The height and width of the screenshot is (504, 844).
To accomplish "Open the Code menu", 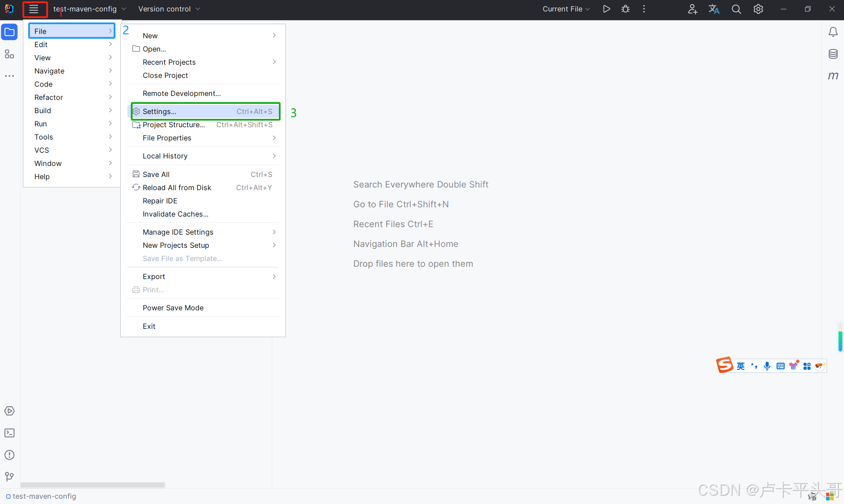I will pyautogui.click(x=72, y=84).
